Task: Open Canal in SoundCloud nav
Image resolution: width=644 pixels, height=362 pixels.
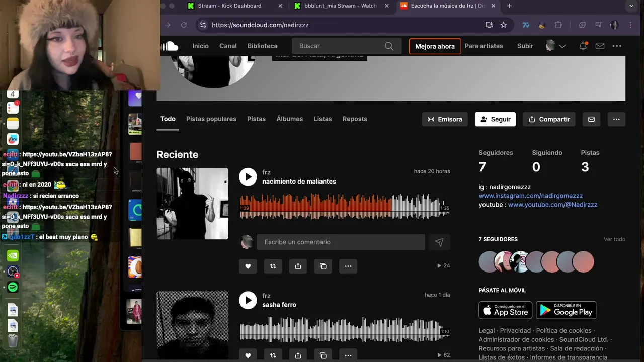Action: click(x=228, y=46)
